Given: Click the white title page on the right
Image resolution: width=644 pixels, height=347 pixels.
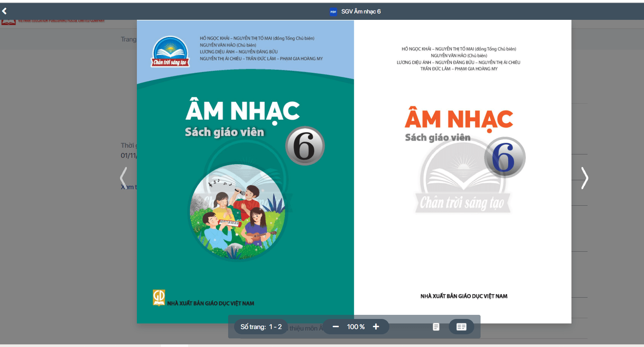Looking at the screenshot, I should pyautogui.click(x=463, y=172).
